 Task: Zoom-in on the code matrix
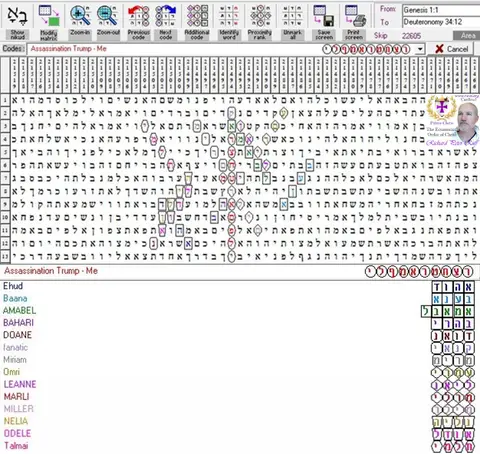(80, 21)
